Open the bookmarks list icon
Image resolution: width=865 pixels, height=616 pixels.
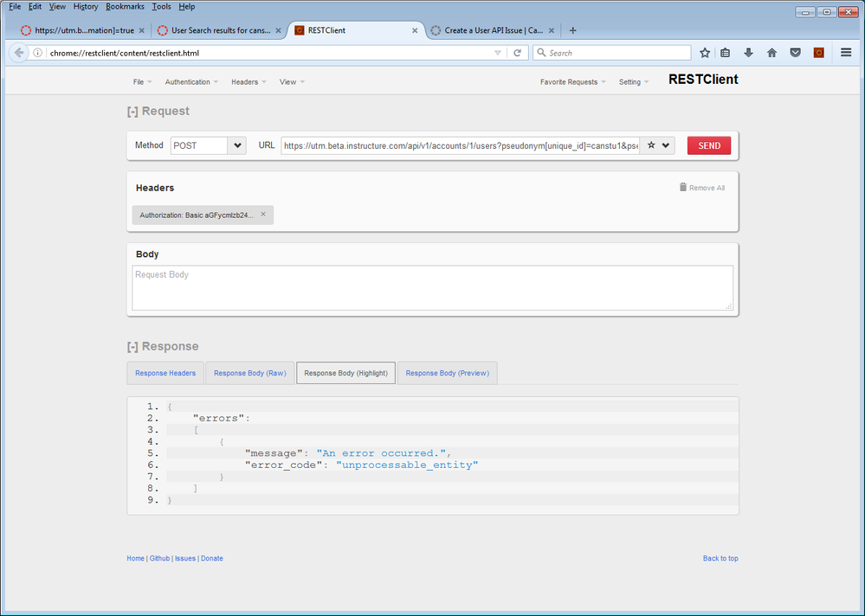click(x=725, y=53)
